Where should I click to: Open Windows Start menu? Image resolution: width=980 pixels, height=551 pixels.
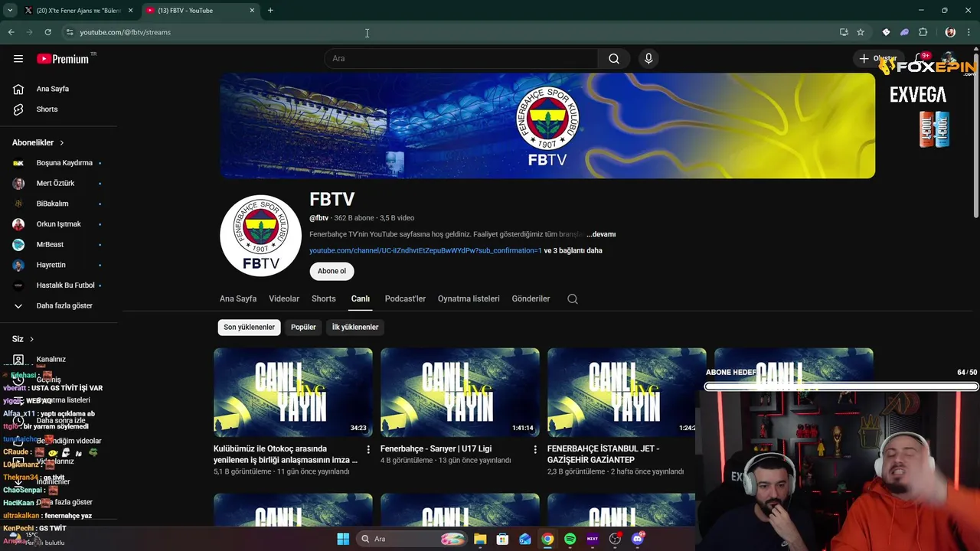(343, 539)
